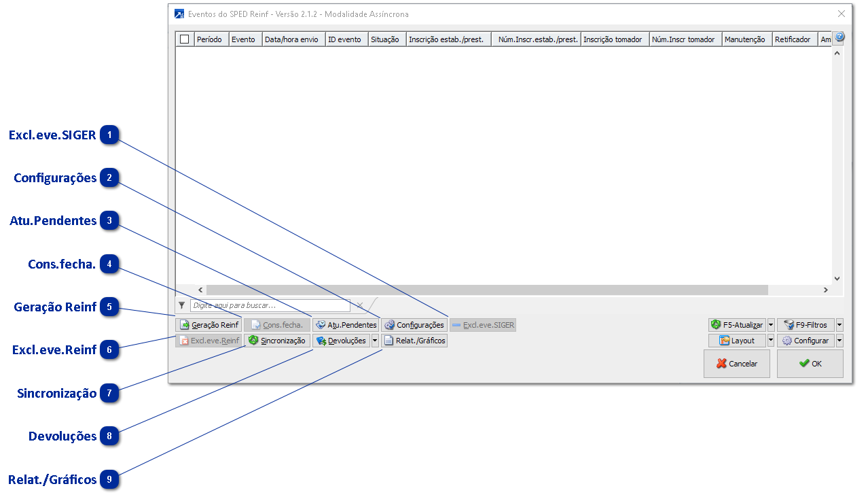Click the filter funnel icon beside search
Viewport: 868px width, 499px height.
point(181,306)
